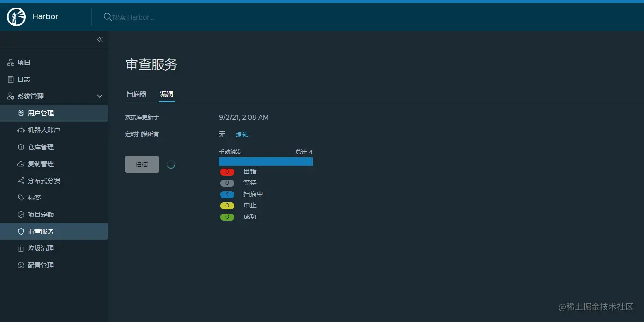644x322 pixels.
Task: Click the 编辑 link for scheduled scan
Action: [x=242, y=134]
